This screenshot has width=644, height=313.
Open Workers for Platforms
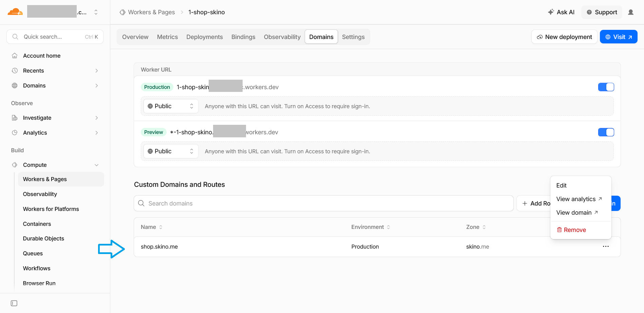pyautogui.click(x=51, y=209)
